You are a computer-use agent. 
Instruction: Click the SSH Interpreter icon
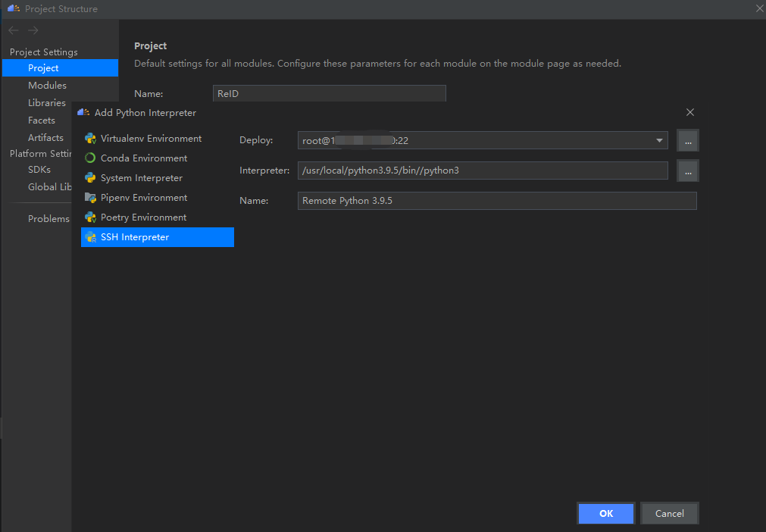pyautogui.click(x=90, y=237)
